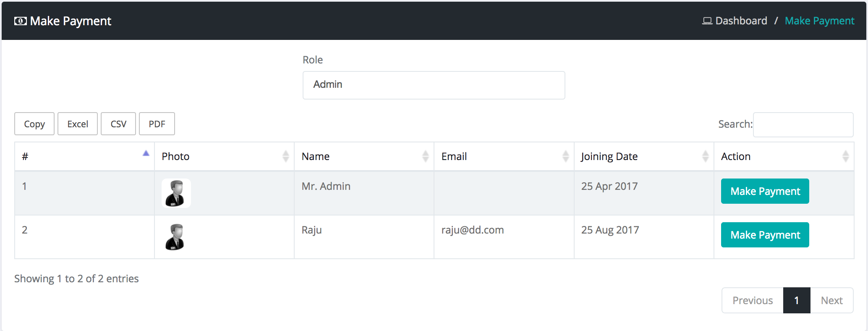Click the Make Payment breadcrumb link

pyautogui.click(x=819, y=21)
